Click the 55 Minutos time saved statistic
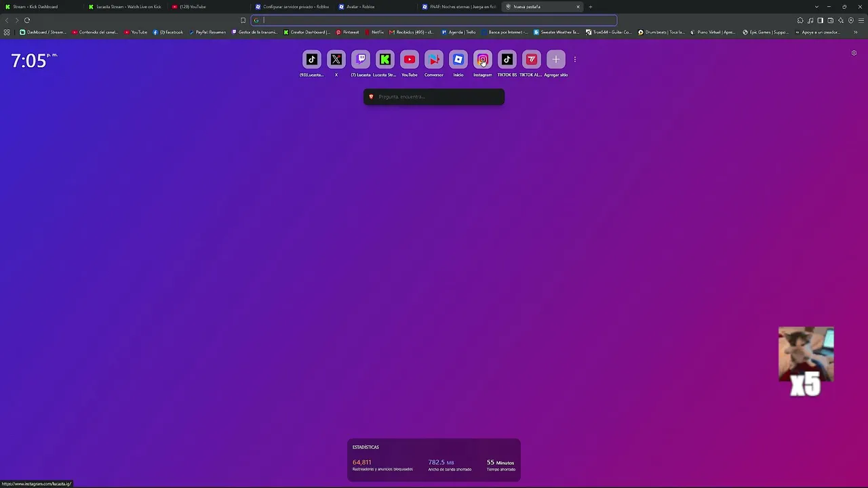Image resolution: width=868 pixels, height=488 pixels. coord(501,465)
